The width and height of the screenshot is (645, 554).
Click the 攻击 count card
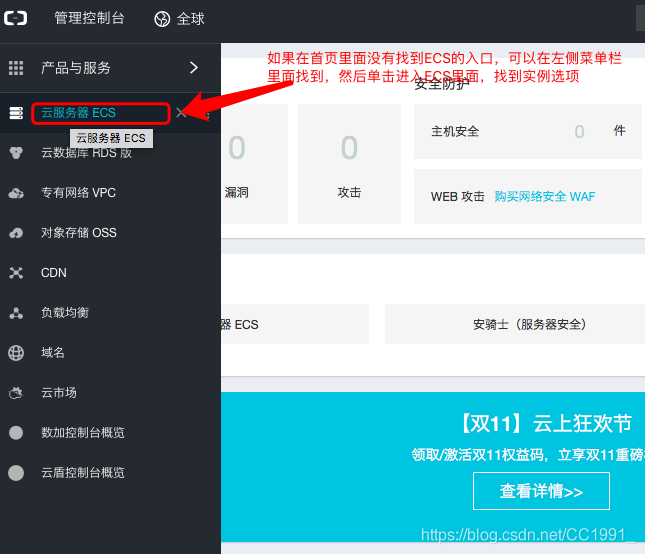coord(349,164)
